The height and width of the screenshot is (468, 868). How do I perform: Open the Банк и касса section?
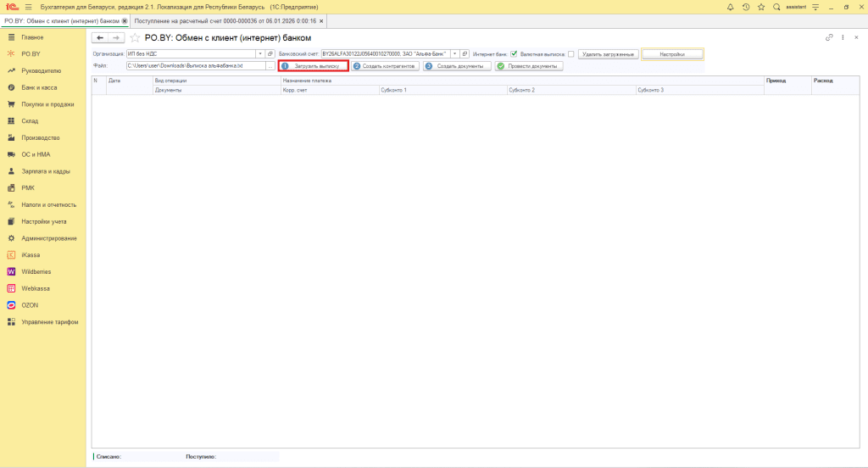(39, 87)
